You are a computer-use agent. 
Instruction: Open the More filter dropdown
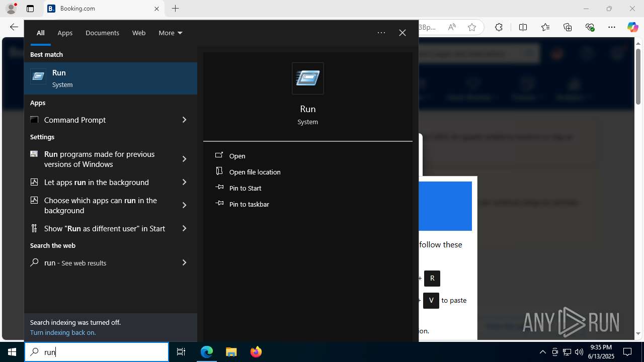tap(171, 33)
